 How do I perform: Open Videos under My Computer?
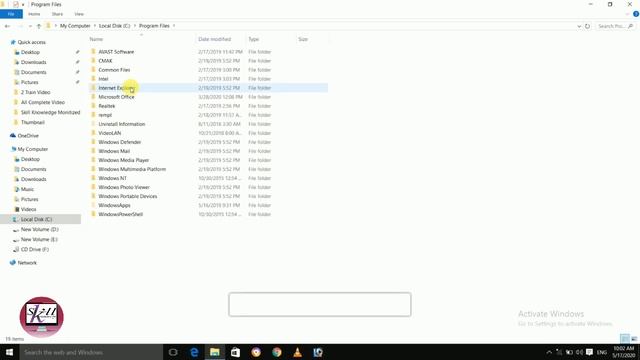point(28,209)
